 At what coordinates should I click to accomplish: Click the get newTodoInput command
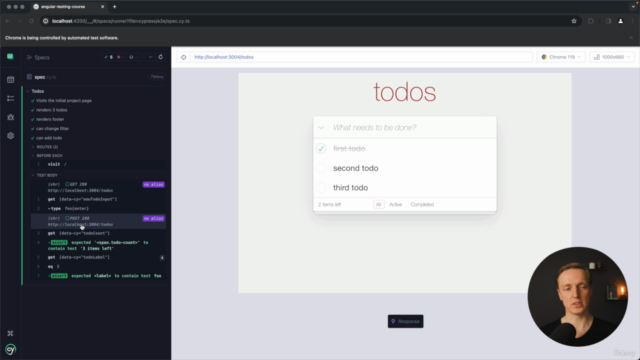click(x=98, y=199)
